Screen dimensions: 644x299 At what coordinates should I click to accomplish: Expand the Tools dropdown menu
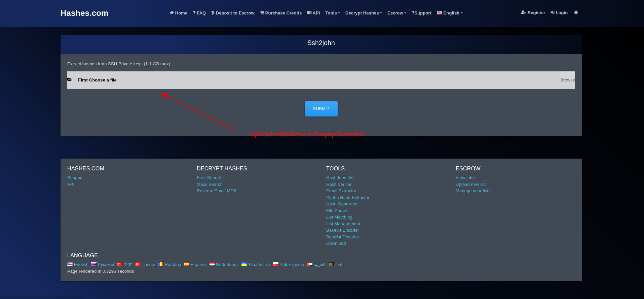coord(333,13)
